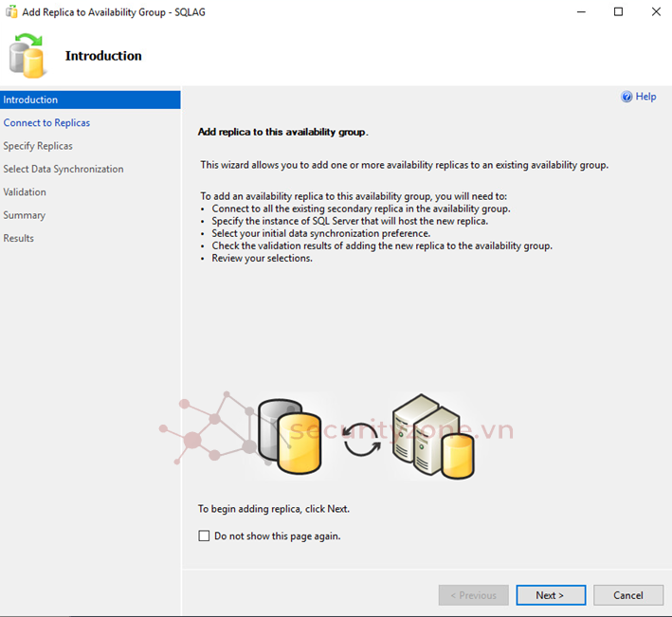This screenshot has width=672, height=617.
Task: Open the Specify Replicas step
Action: pyautogui.click(x=38, y=146)
